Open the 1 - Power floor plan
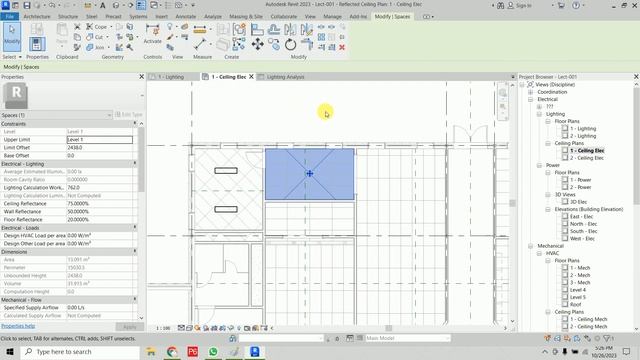This screenshot has width=640, height=360. pos(580,180)
